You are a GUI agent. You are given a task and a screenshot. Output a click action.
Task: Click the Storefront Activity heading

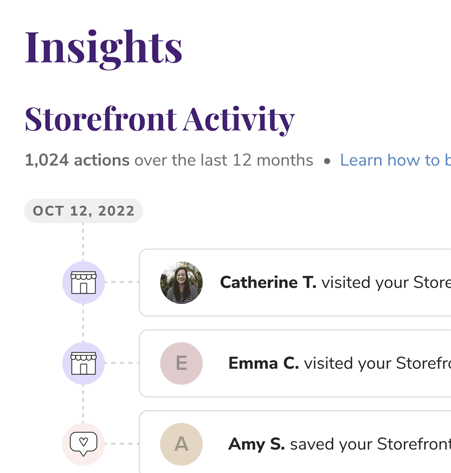pos(160,119)
